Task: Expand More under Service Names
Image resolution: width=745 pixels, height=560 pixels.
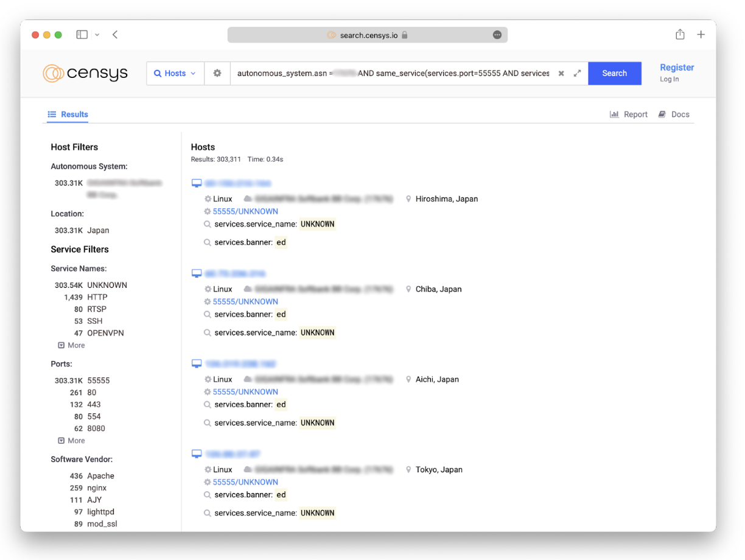Action: pyautogui.click(x=71, y=345)
